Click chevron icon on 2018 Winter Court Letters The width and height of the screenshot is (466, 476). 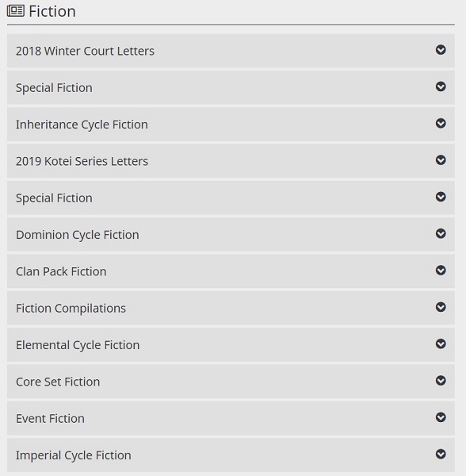441,50
